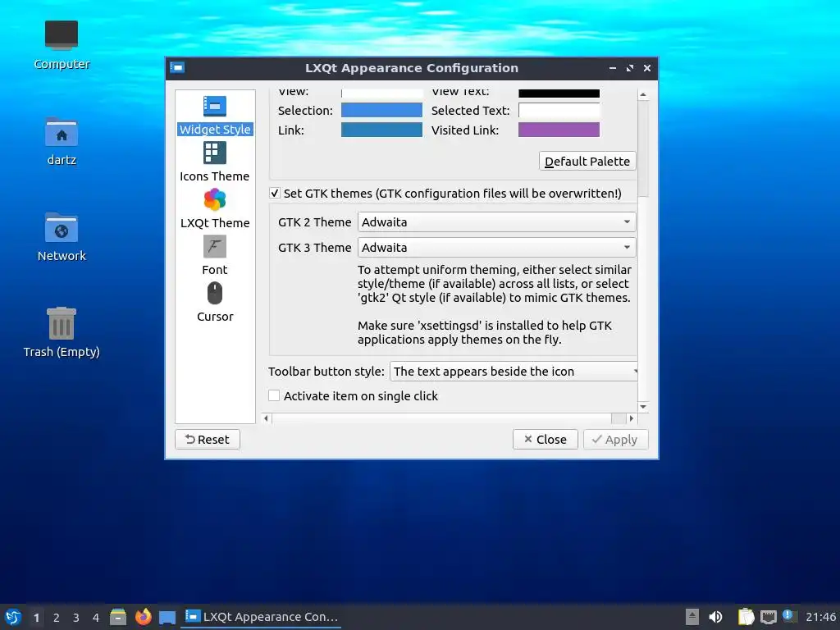
Task: Switch to workspace 1
Action: pyautogui.click(x=36, y=618)
